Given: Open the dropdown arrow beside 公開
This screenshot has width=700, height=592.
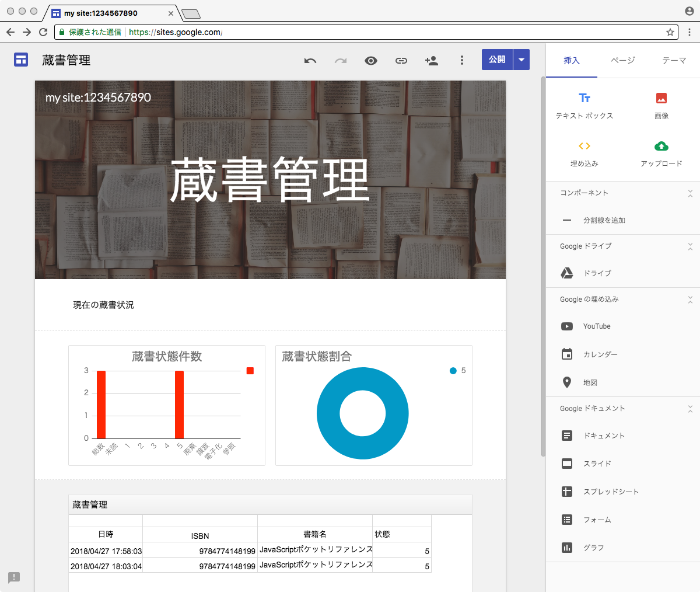Looking at the screenshot, I should pos(521,60).
